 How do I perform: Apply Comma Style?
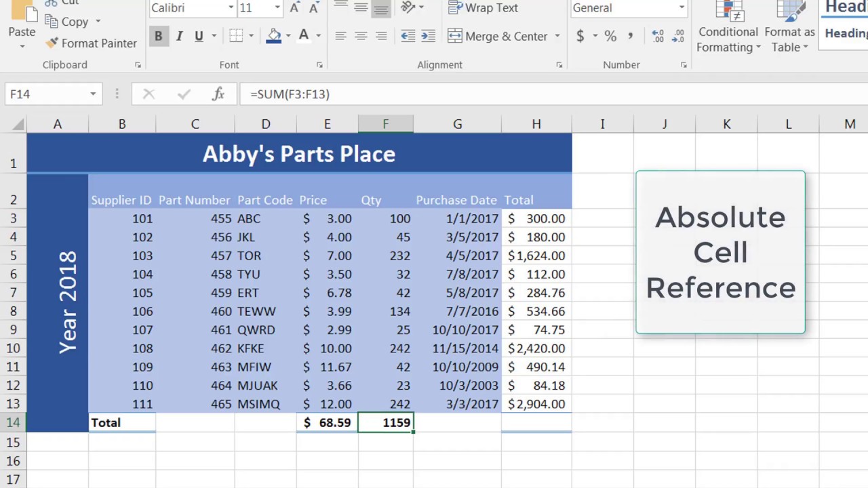tap(631, 36)
